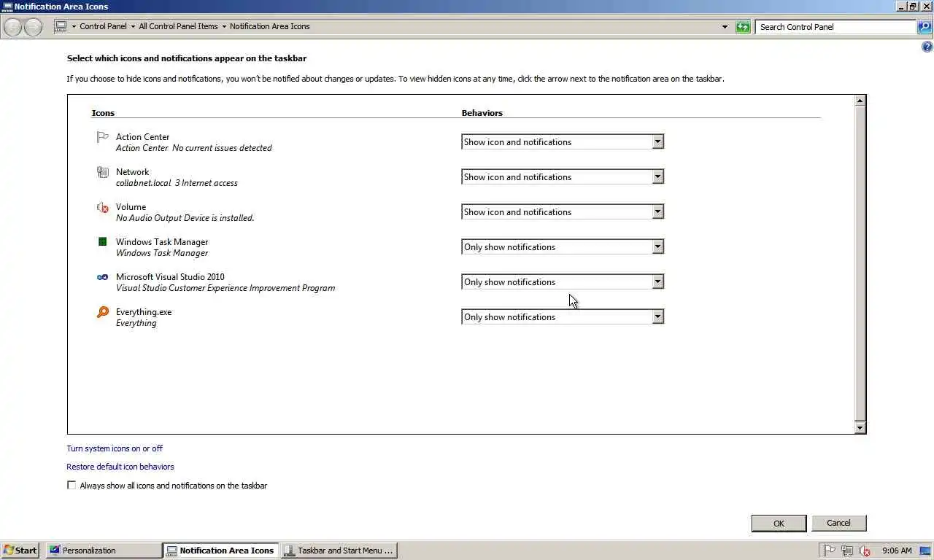This screenshot has width=934, height=560.
Task: Click Control Panel in the breadcrumb path
Action: (x=103, y=26)
